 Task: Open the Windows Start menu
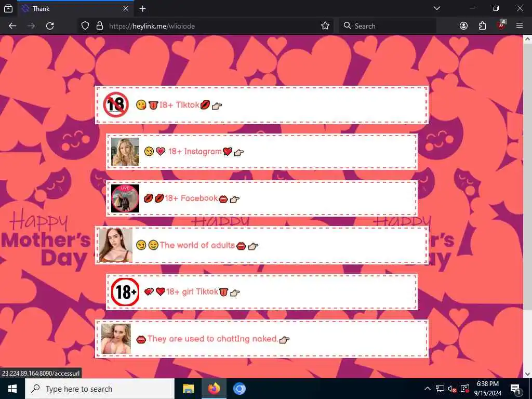coord(12,389)
